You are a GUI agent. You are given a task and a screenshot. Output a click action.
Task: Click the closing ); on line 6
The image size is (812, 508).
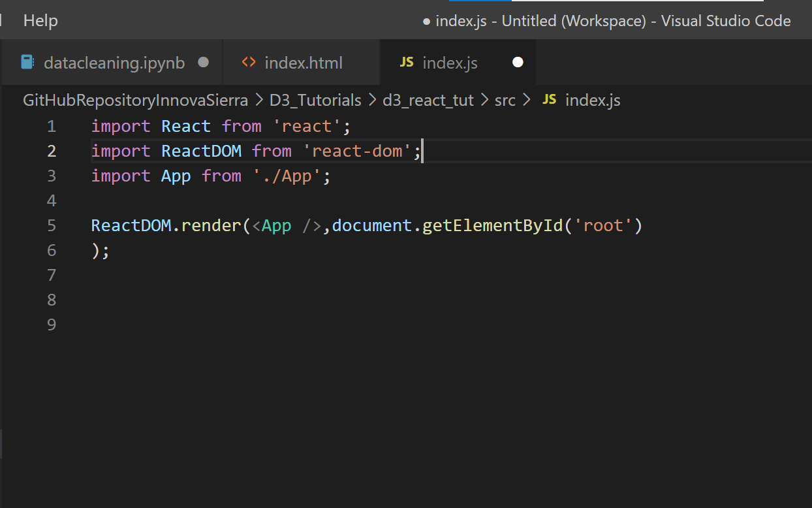tap(101, 250)
